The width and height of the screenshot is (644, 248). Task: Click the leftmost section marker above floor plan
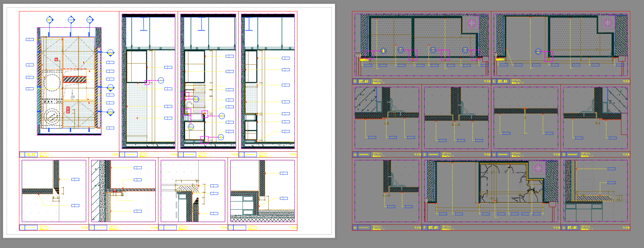(x=50, y=20)
